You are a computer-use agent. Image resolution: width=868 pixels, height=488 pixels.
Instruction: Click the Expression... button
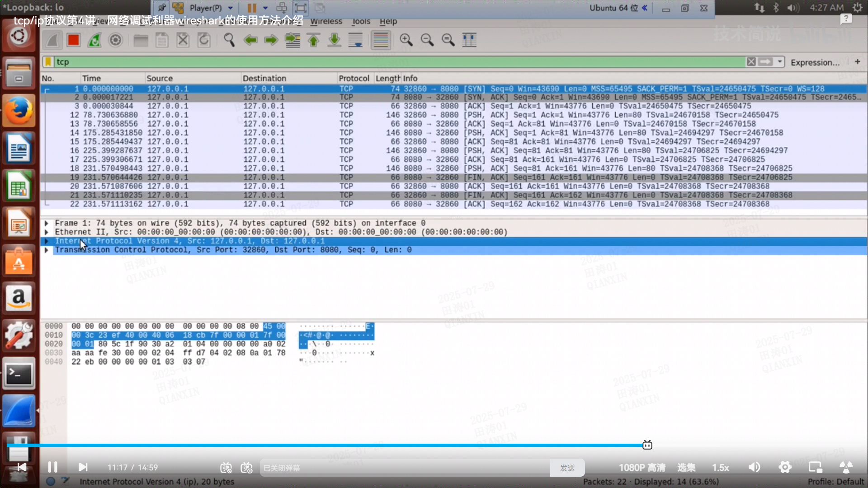(815, 62)
